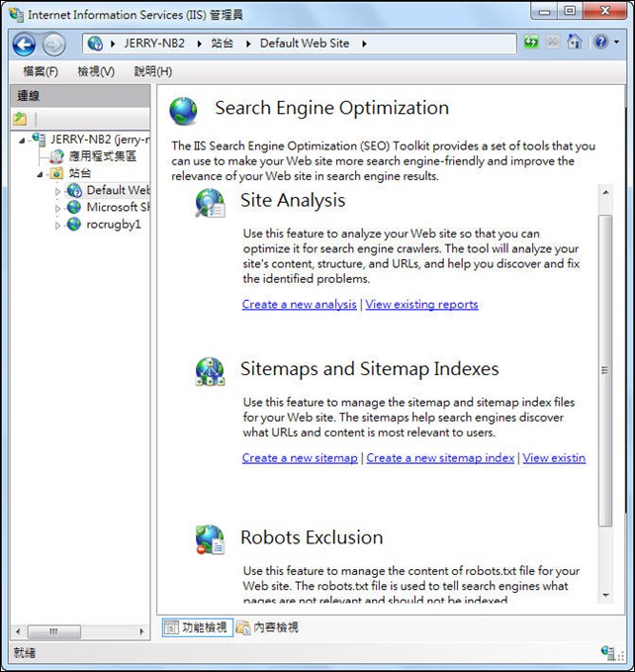The image size is (635, 672).
Task: Click the IIS Manager title bar icon
Action: [x=16, y=15]
